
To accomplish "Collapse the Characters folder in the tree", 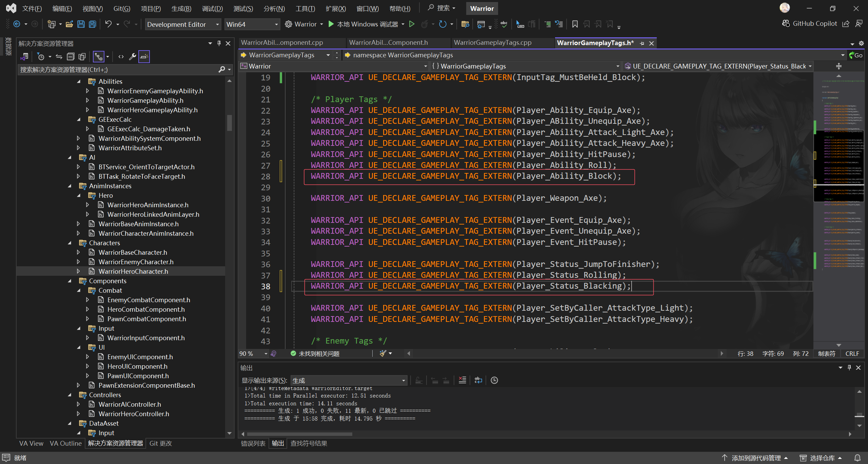I will 70,243.
